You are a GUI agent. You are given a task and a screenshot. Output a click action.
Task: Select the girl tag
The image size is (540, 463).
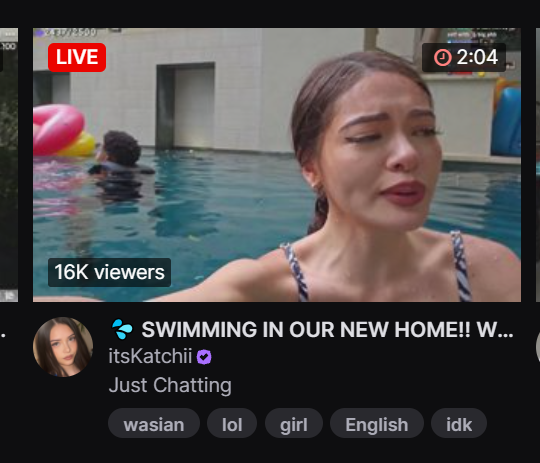294,423
